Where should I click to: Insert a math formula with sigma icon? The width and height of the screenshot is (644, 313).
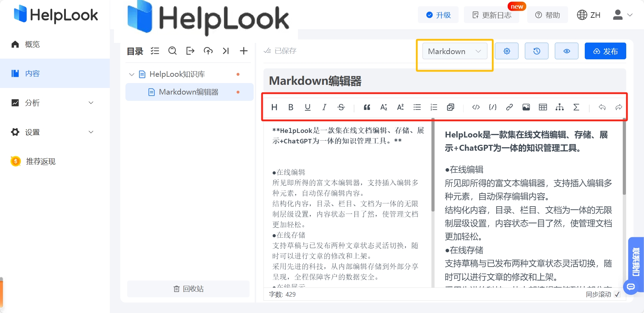pos(576,107)
